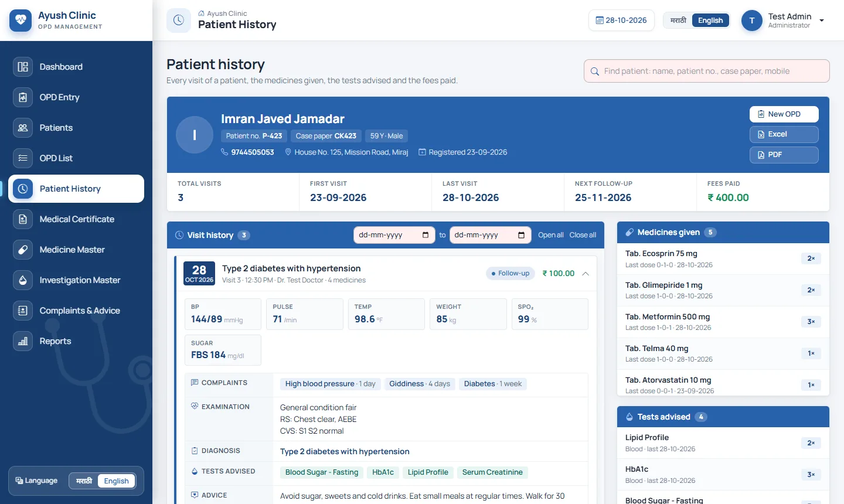Click the New OPD button

[784, 114]
